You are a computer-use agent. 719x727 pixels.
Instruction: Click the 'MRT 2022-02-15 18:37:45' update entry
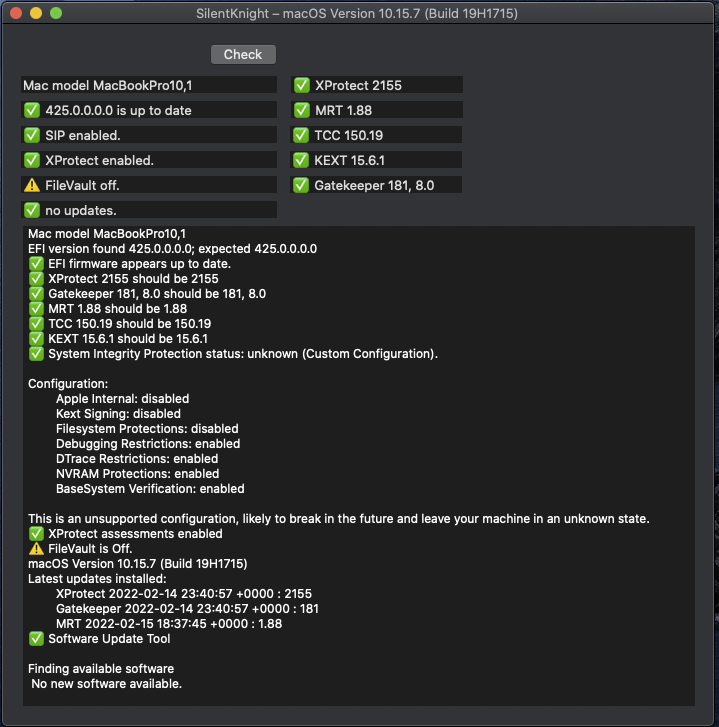(169, 624)
